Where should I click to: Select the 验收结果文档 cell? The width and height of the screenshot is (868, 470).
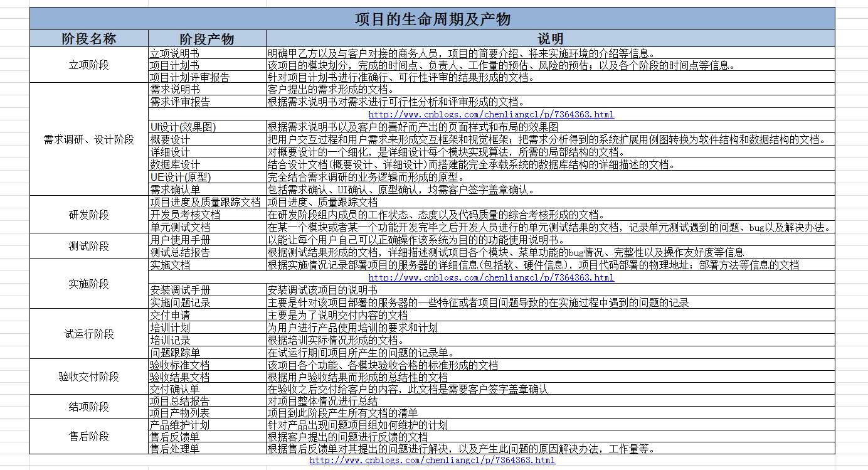tap(207, 377)
